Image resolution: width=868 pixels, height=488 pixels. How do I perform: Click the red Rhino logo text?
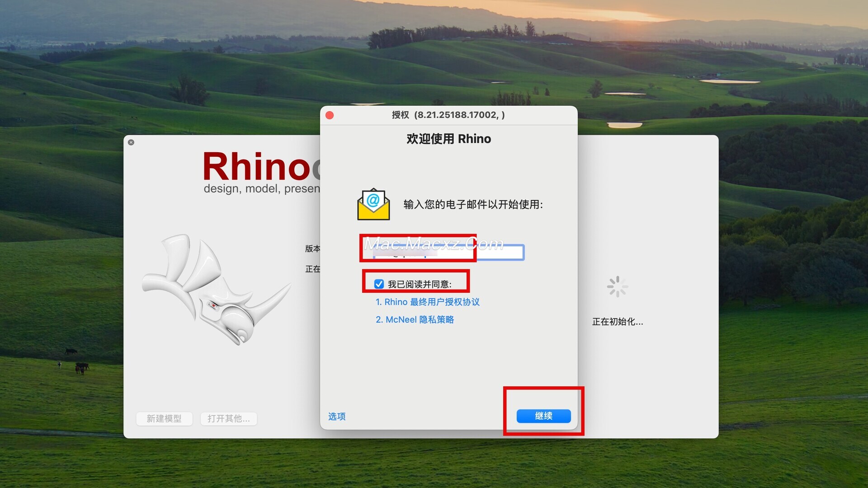(x=261, y=166)
